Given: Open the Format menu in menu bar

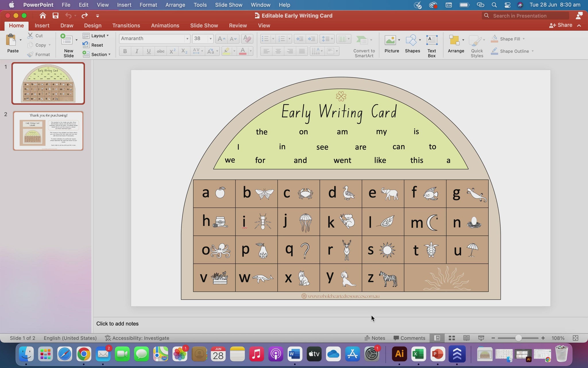Looking at the screenshot, I should pyautogui.click(x=148, y=5).
